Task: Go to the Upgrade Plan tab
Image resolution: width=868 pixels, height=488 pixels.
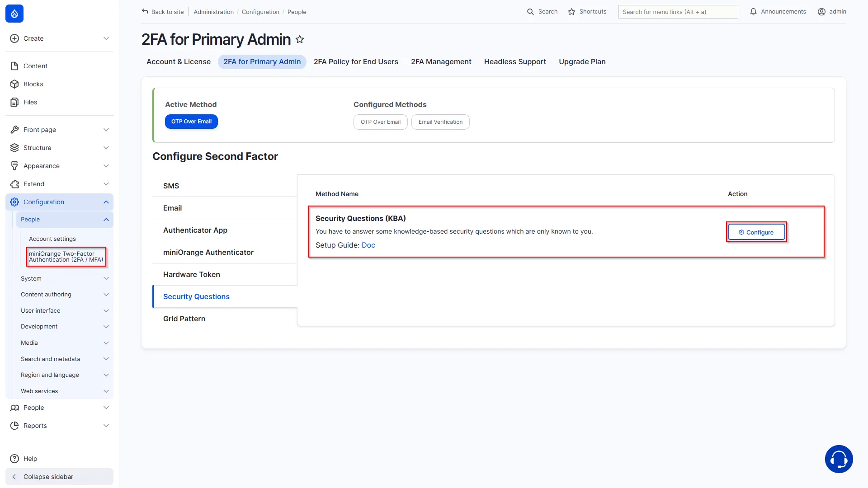Action: pyautogui.click(x=582, y=62)
